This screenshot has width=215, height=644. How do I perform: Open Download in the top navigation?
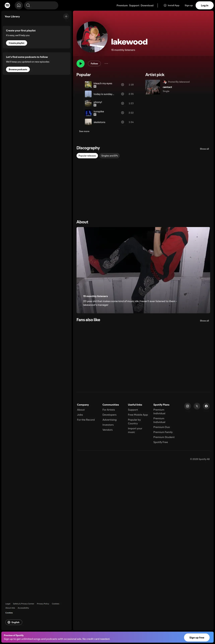point(147,6)
